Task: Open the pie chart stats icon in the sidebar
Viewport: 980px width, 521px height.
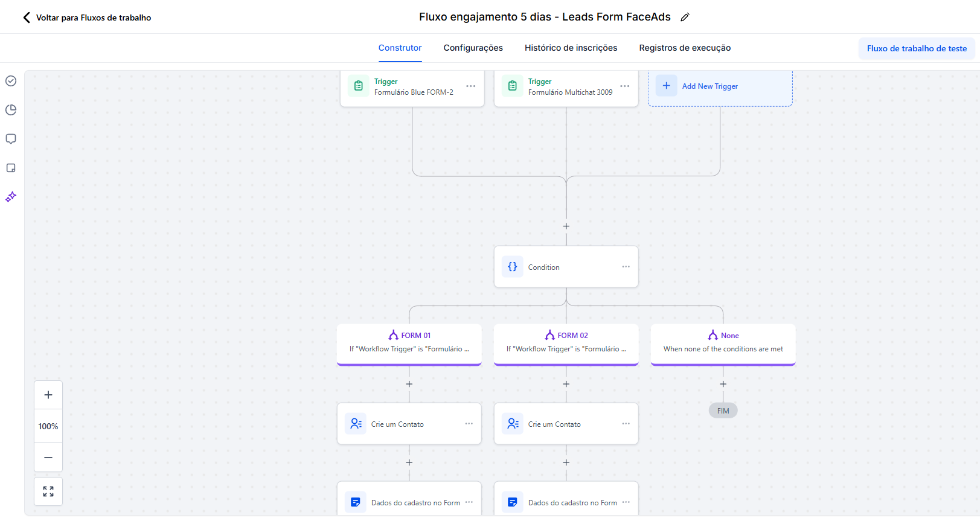Action: coord(11,110)
